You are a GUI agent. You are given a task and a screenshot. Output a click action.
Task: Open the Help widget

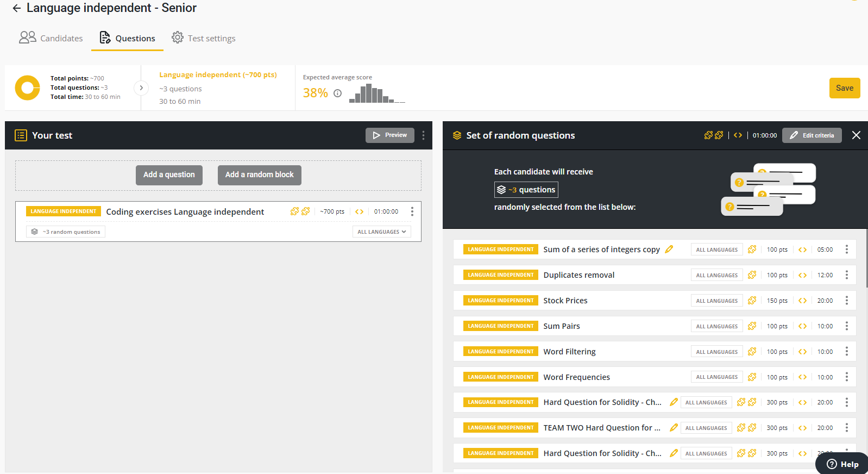click(x=842, y=464)
